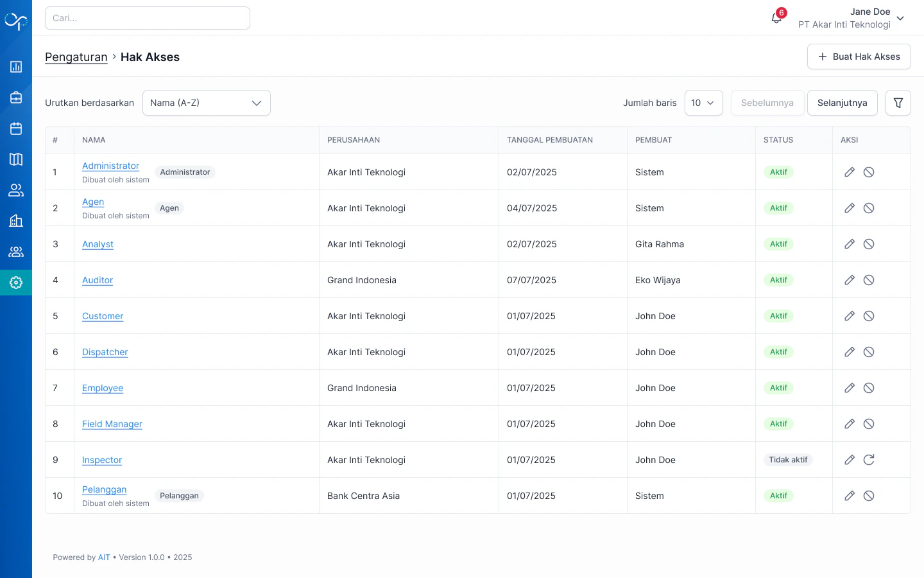Screen dimensions: 924x578
Task: Edit the Pelanggan role with pencil icon
Action: pyautogui.click(x=850, y=496)
